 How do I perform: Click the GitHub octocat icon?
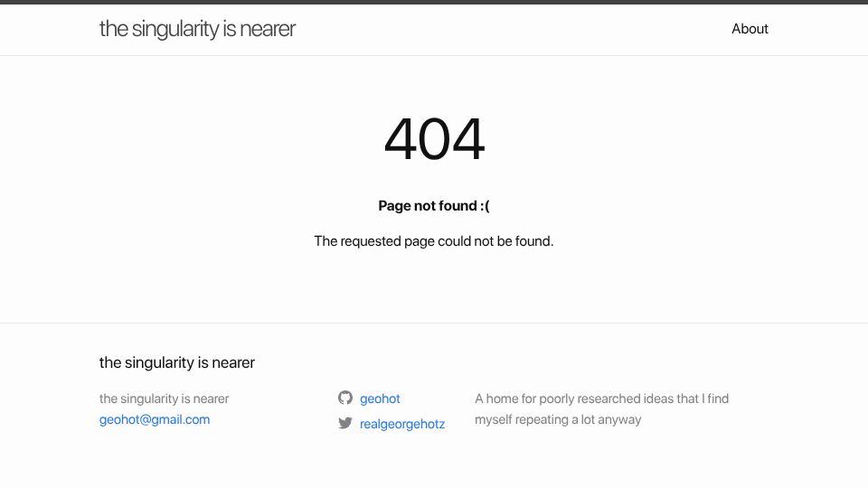tap(345, 398)
